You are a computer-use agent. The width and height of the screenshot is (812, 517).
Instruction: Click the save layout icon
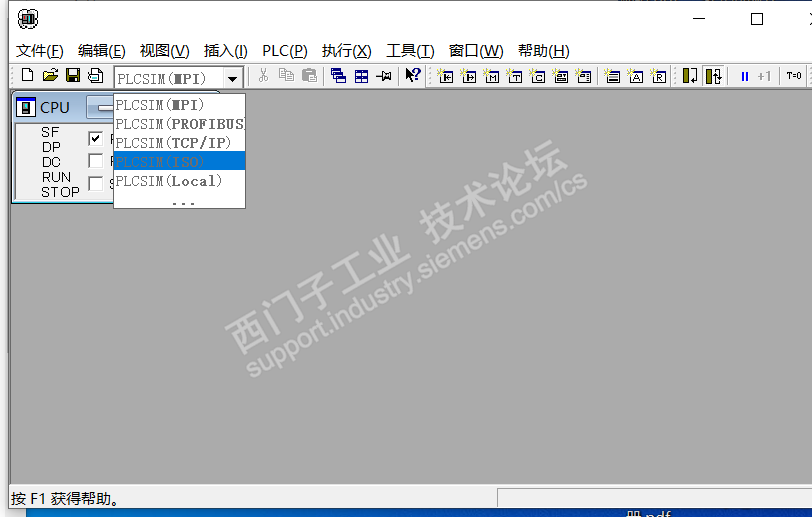[x=96, y=76]
